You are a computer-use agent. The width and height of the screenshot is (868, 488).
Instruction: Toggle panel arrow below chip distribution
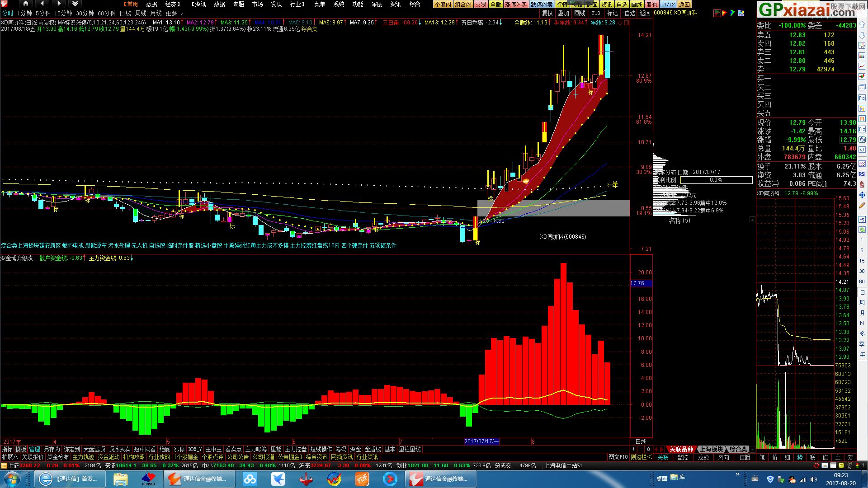coord(752,220)
